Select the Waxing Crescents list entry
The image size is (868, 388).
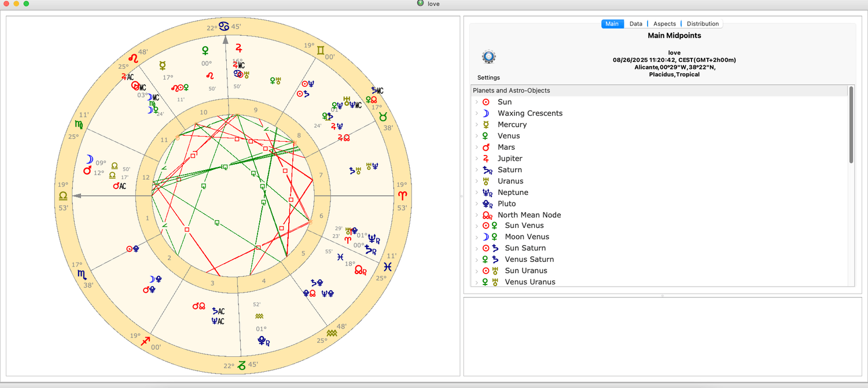(x=529, y=113)
